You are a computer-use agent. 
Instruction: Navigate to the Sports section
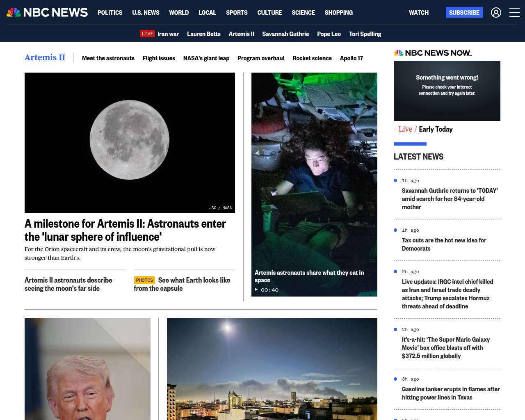(x=237, y=13)
